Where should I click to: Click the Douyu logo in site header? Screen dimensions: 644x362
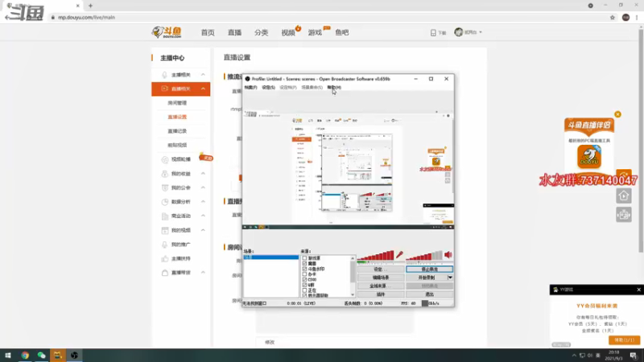[x=167, y=32]
